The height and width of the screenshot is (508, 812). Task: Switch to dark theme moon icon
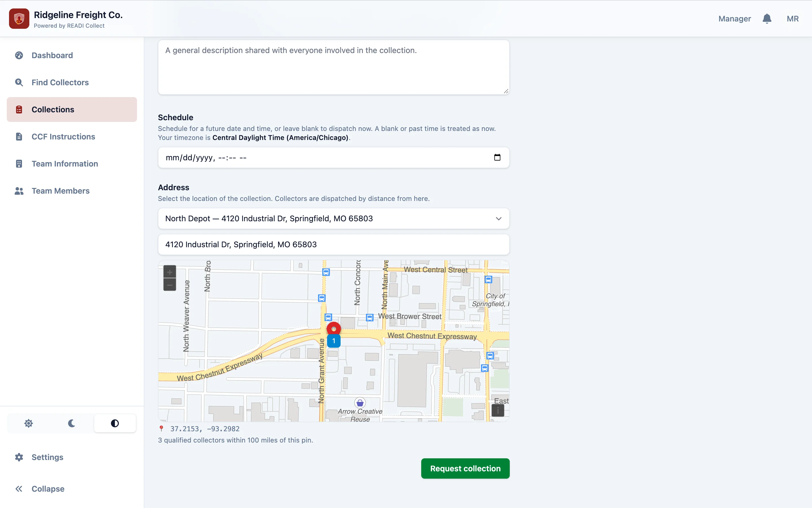(71, 423)
